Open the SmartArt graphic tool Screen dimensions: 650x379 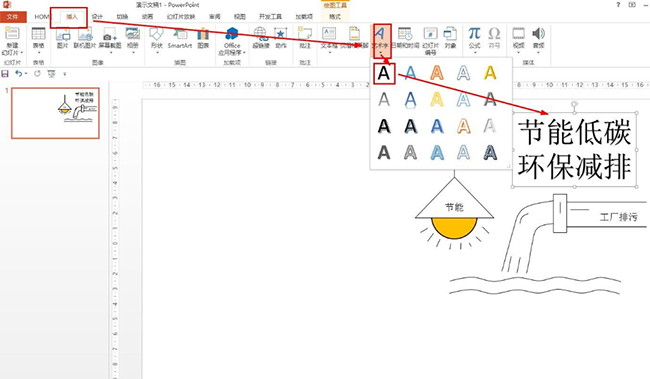tap(180, 38)
